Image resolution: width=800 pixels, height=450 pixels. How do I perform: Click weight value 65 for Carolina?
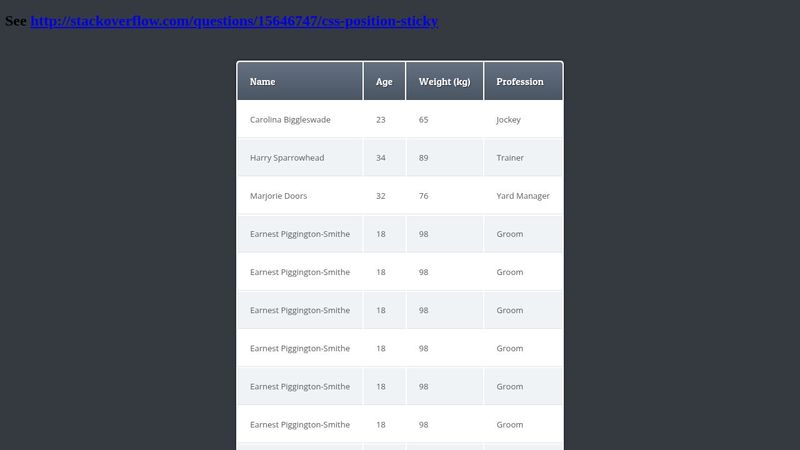tap(423, 119)
